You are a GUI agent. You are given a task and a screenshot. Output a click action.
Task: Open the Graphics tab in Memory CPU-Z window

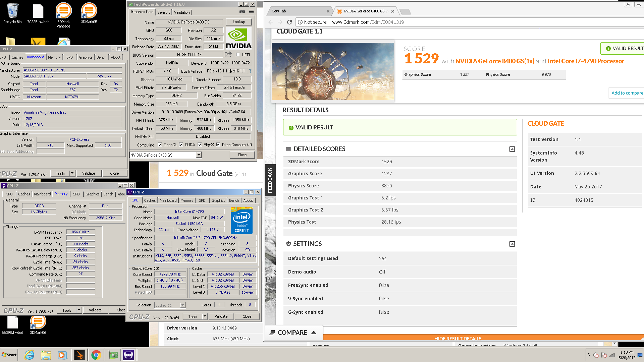click(x=93, y=194)
